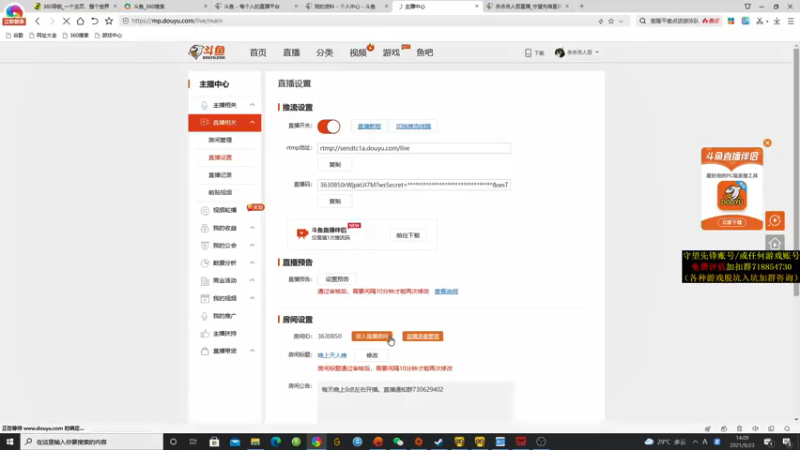
Task: Click 商业活动 document icon
Action: point(205,281)
